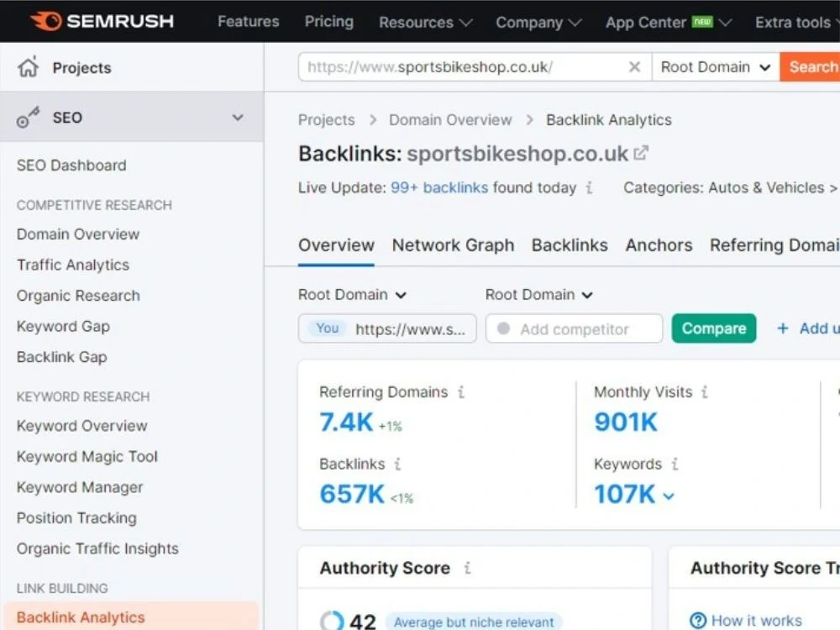This screenshot has width=840, height=630.
Task: Open Features in top navigation
Action: pos(248,22)
